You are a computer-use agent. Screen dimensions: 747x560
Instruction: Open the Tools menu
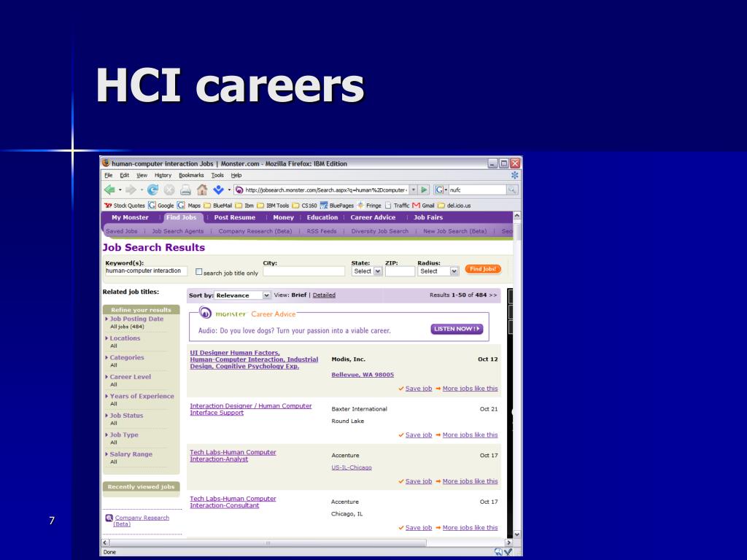click(217, 175)
